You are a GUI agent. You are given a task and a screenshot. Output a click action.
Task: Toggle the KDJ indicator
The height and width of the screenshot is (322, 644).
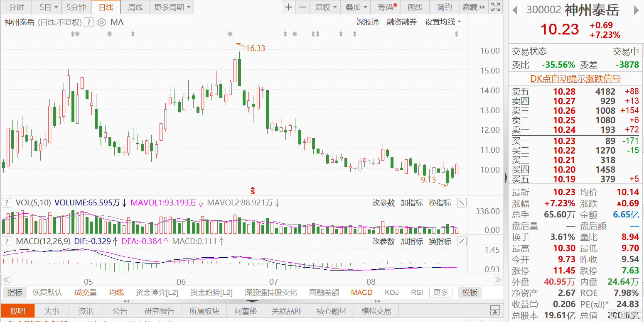(x=392, y=293)
